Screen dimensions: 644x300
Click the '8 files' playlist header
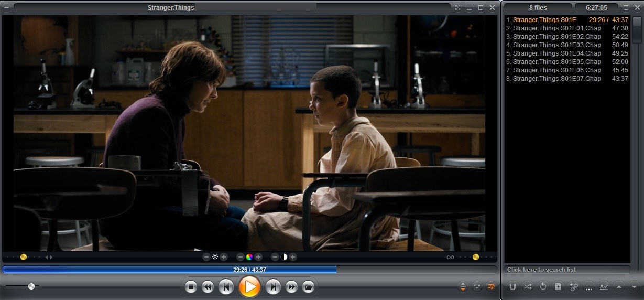point(538,7)
